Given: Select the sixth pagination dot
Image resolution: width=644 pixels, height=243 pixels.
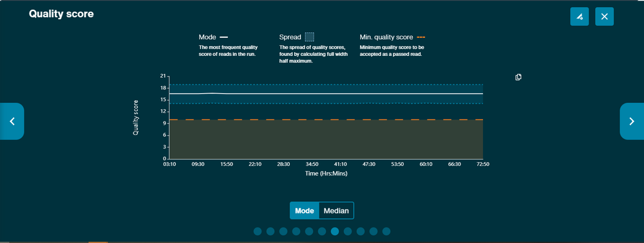Looking at the screenshot, I should click(322, 231).
